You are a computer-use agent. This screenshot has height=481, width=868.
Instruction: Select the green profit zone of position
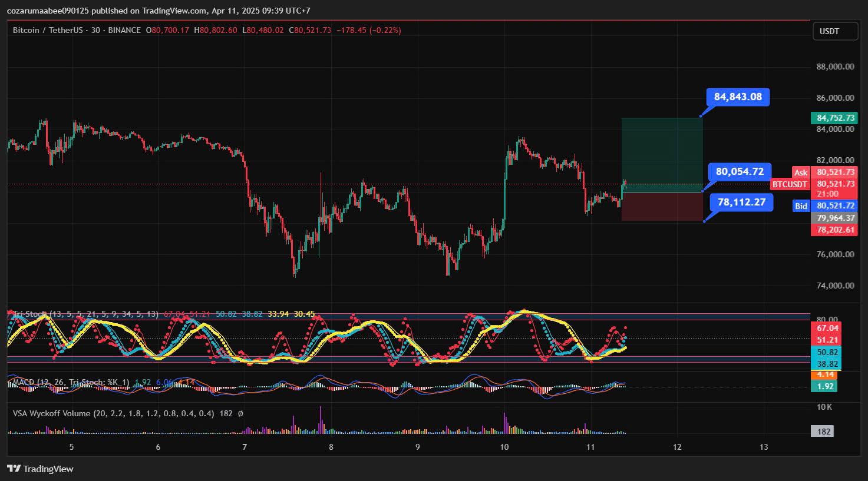(662, 155)
